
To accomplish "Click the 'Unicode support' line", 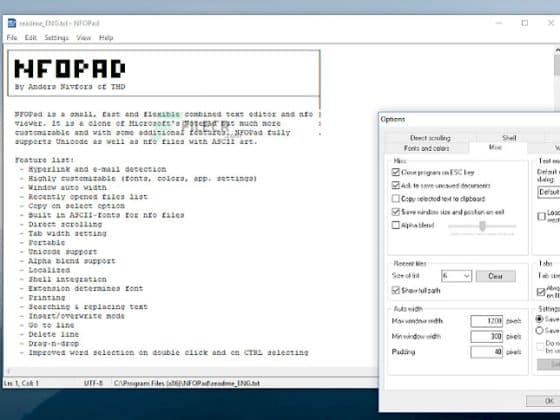I will click(63, 252).
